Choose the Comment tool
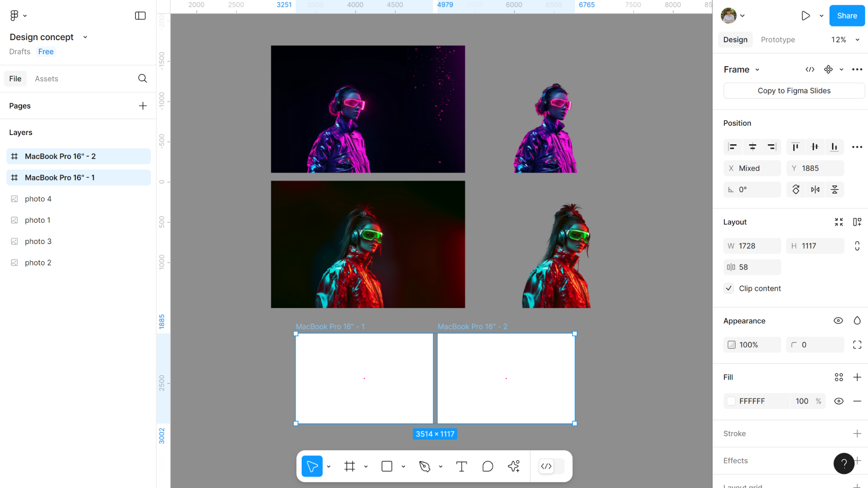Image resolution: width=868 pixels, height=488 pixels. 488,466
